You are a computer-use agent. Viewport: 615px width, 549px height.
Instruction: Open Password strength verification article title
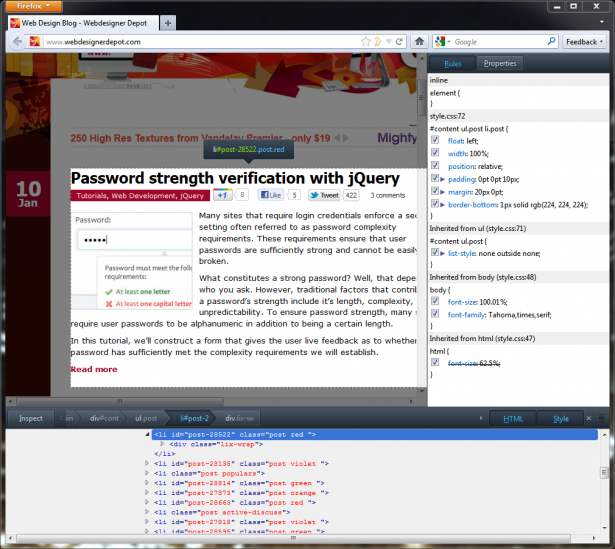tap(235, 178)
